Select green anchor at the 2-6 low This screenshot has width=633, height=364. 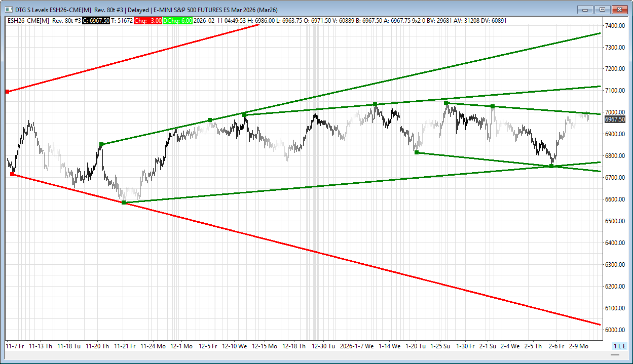click(x=551, y=166)
